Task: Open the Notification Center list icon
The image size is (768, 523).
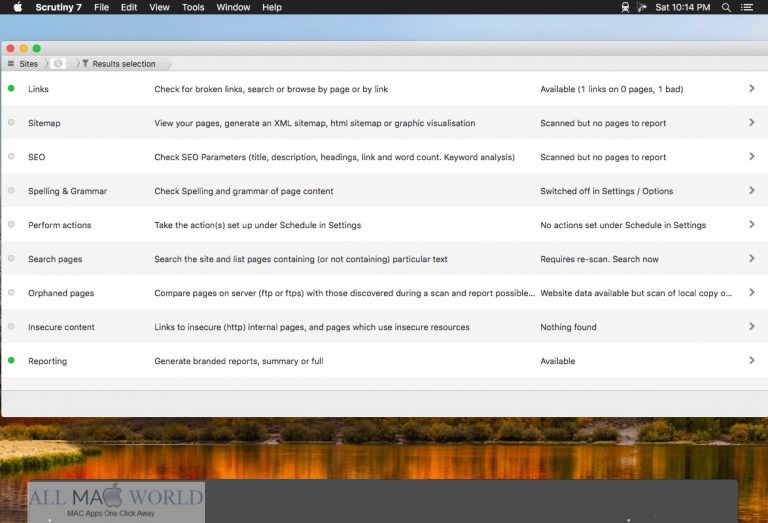Action: click(747, 7)
